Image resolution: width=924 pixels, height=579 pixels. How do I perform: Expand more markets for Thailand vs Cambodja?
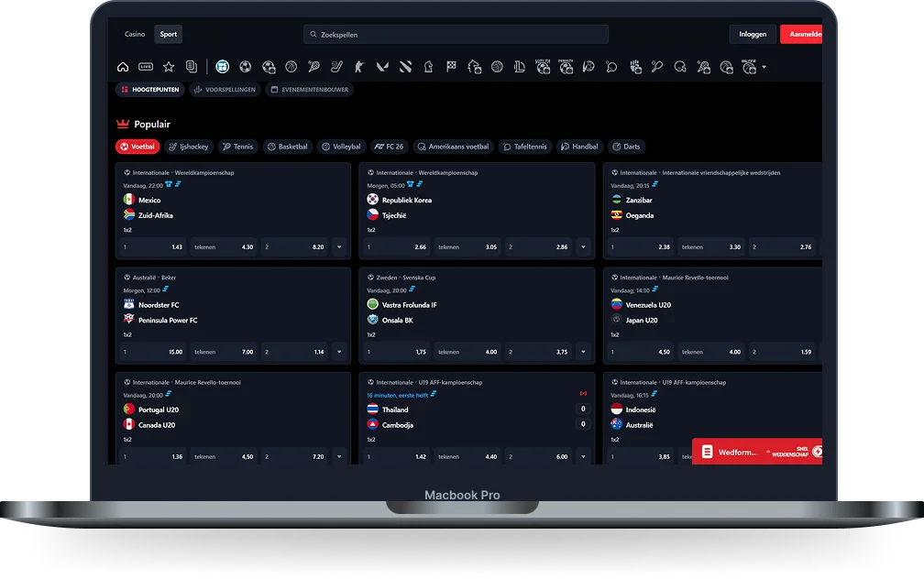pos(583,457)
